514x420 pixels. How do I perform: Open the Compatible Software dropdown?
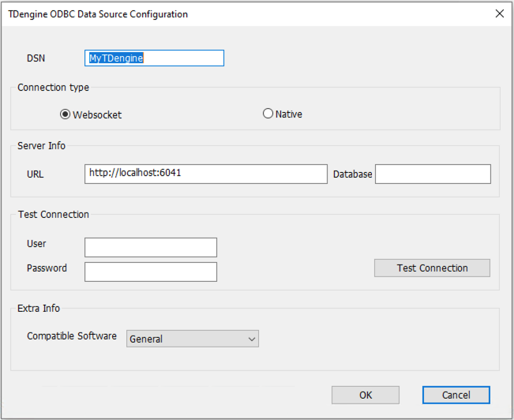pos(193,339)
